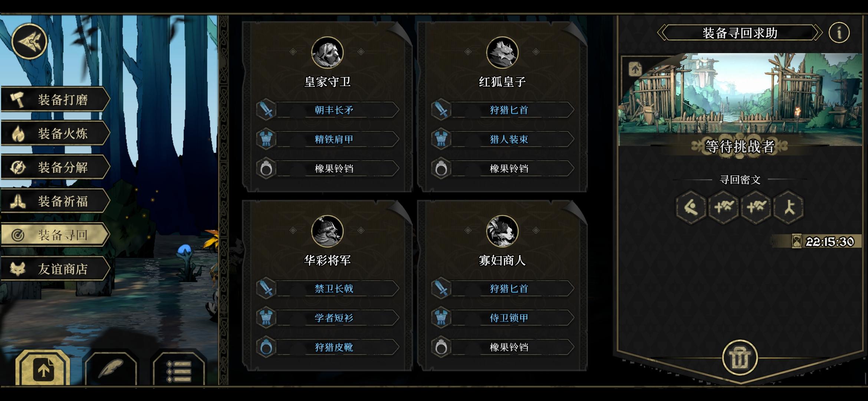
Task: Click the back arrow icon
Action: click(29, 41)
